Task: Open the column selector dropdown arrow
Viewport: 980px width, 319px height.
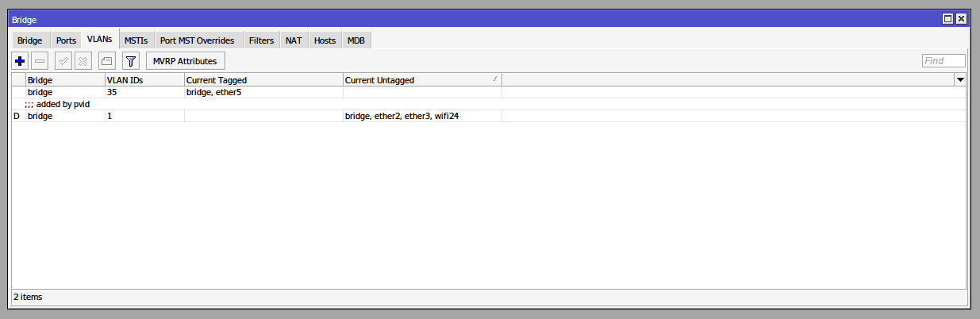Action: click(x=960, y=80)
